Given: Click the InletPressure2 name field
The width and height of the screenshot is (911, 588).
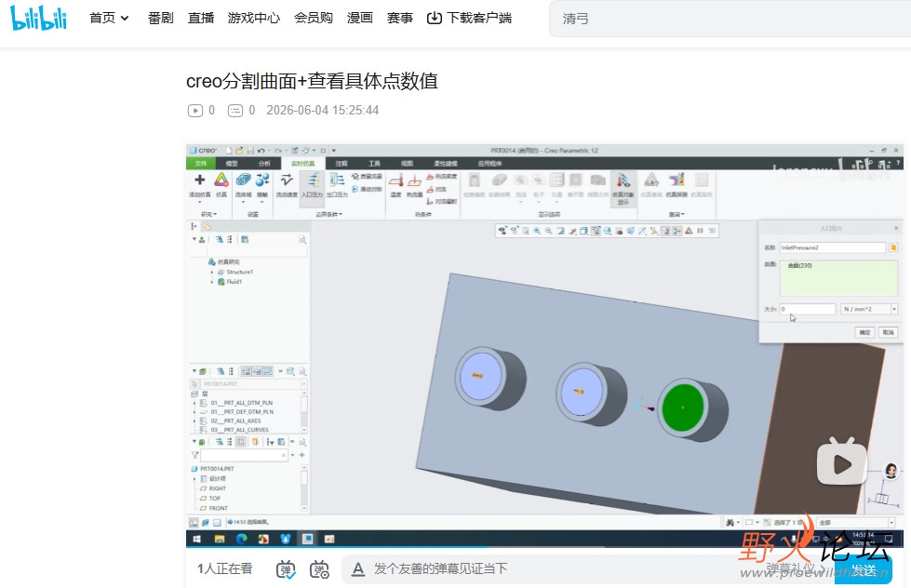Looking at the screenshot, I should 832,247.
